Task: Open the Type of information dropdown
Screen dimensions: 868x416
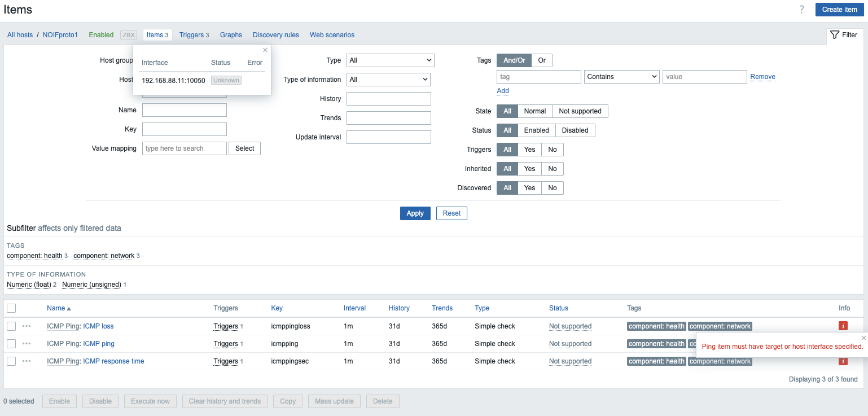Action: pyautogui.click(x=388, y=80)
